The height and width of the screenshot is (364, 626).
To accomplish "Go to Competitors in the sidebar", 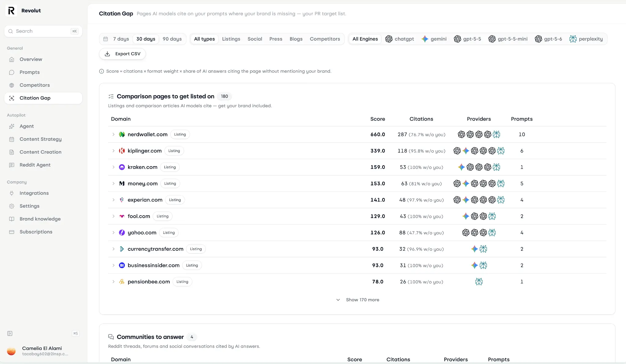I will [x=43, y=85].
